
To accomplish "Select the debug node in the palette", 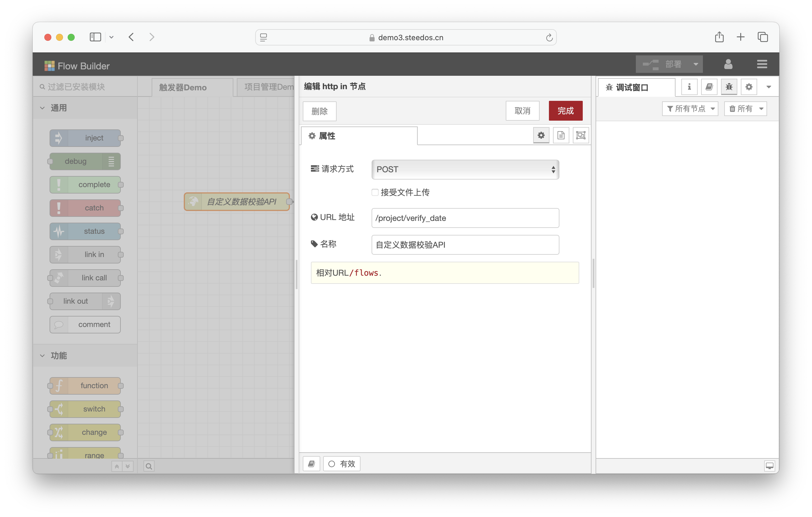I will coord(85,161).
